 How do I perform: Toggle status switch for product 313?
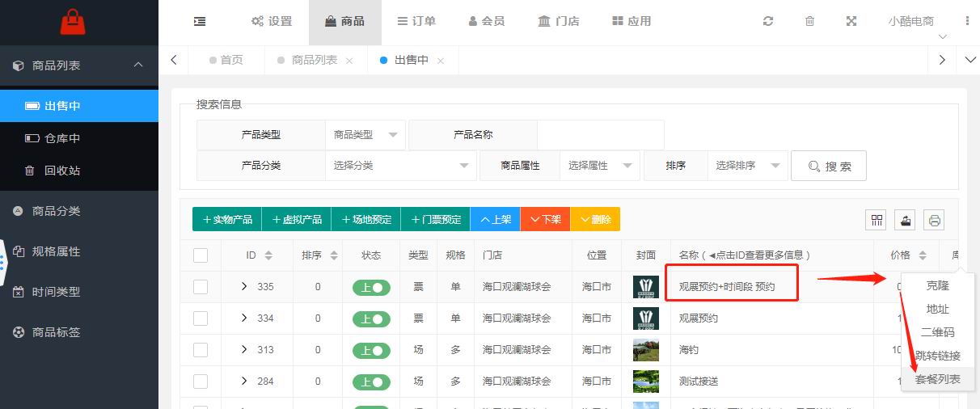click(371, 350)
